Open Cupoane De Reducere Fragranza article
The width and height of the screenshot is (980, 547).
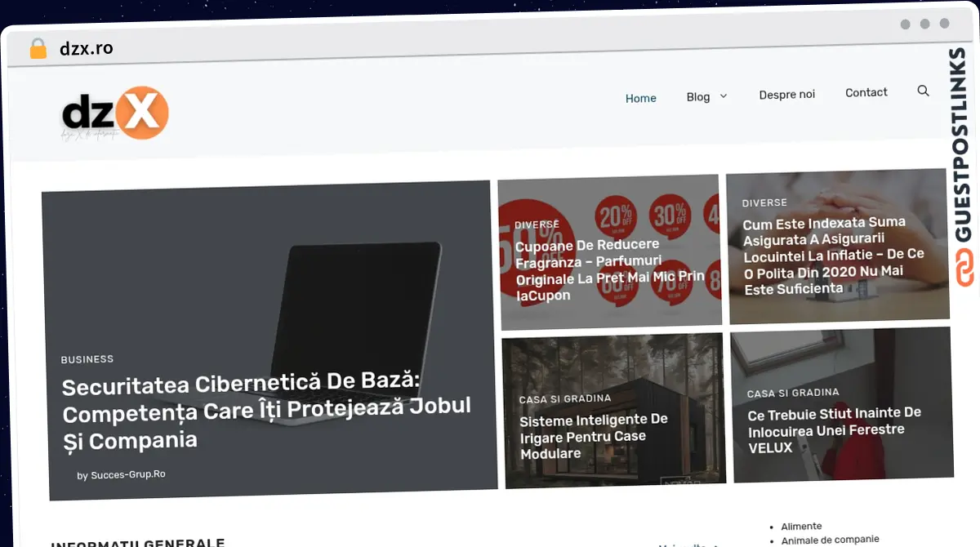tap(610, 269)
